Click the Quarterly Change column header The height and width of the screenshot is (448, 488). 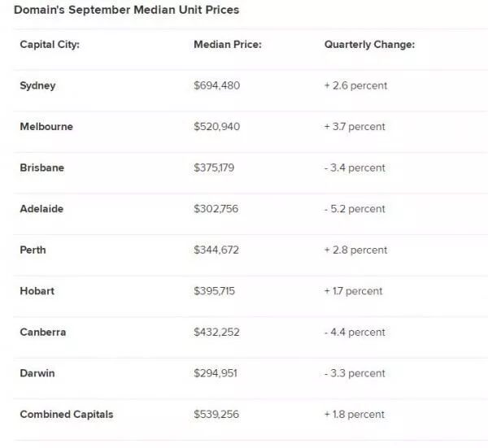(x=369, y=45)
